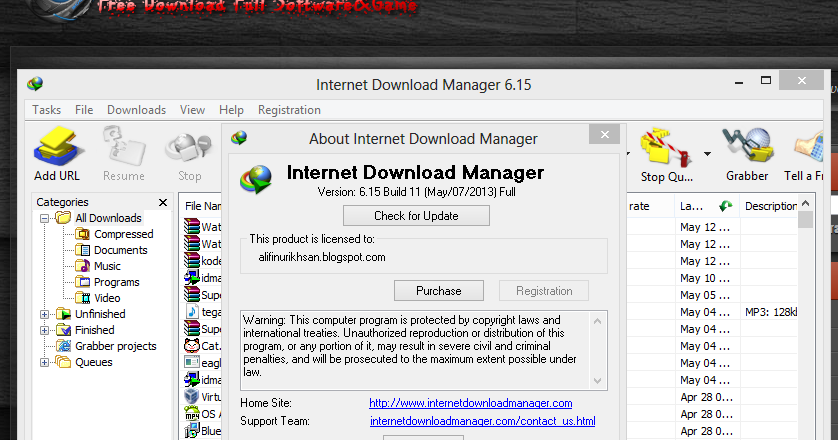Open the internetdownloadmanager.com home site link
This screenshot has width=838, height=440.
click(471, 403)
